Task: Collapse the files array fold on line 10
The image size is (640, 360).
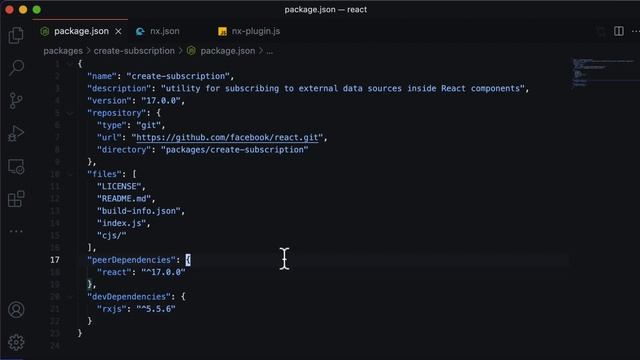Action: pyautogui.click(x=70, y=174)
